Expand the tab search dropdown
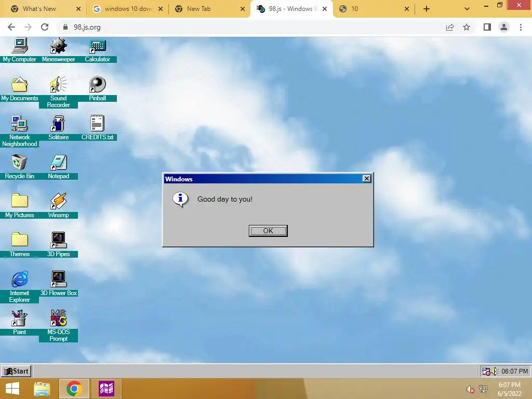Image resolution: width=532 pixels, height=399 pixels. (x=467, y=9)
